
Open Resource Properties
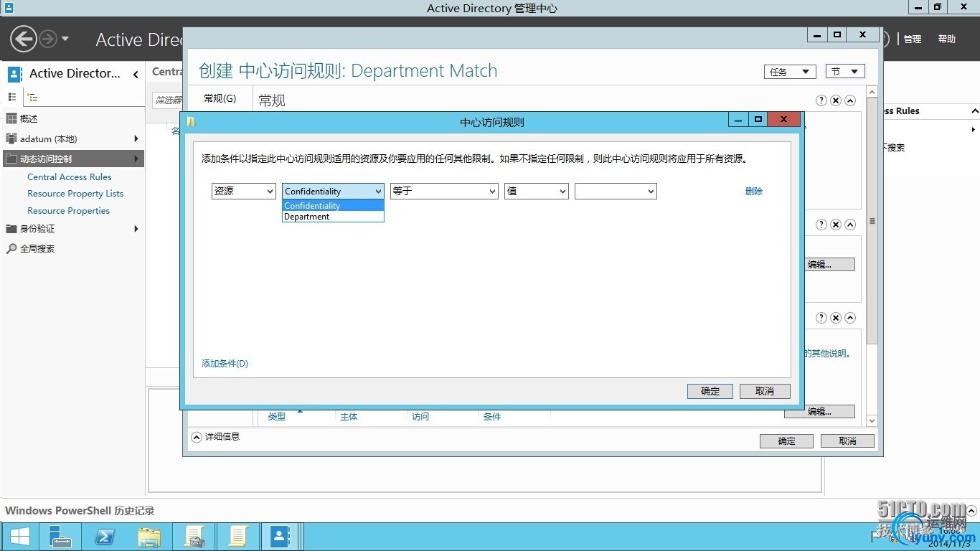pyautogui.click(x=68, y=211)
